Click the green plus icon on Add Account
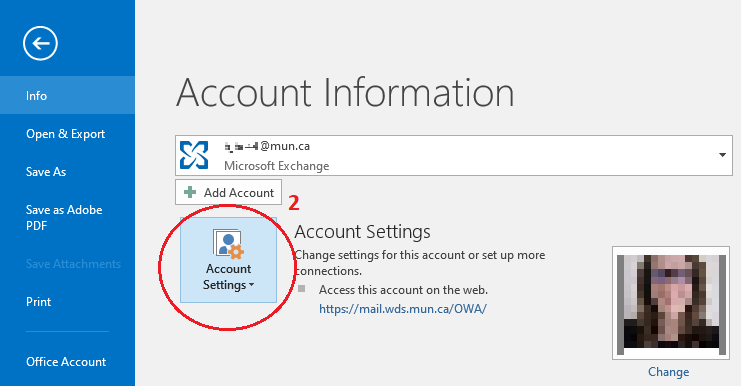This screenshot has width=741, height=386. pyautogui.click(x=190, y=192)
